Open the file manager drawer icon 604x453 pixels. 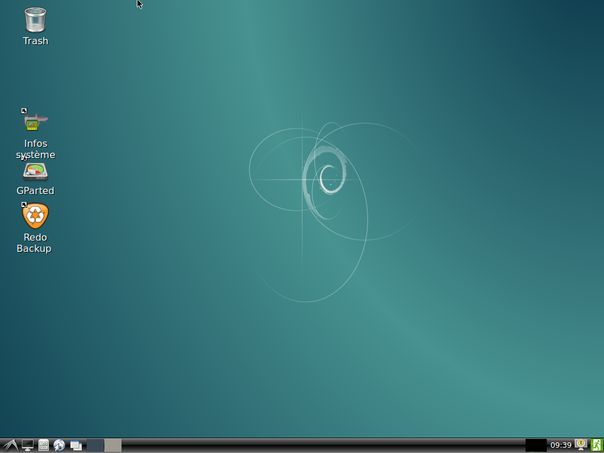click(x=44, y=445)
